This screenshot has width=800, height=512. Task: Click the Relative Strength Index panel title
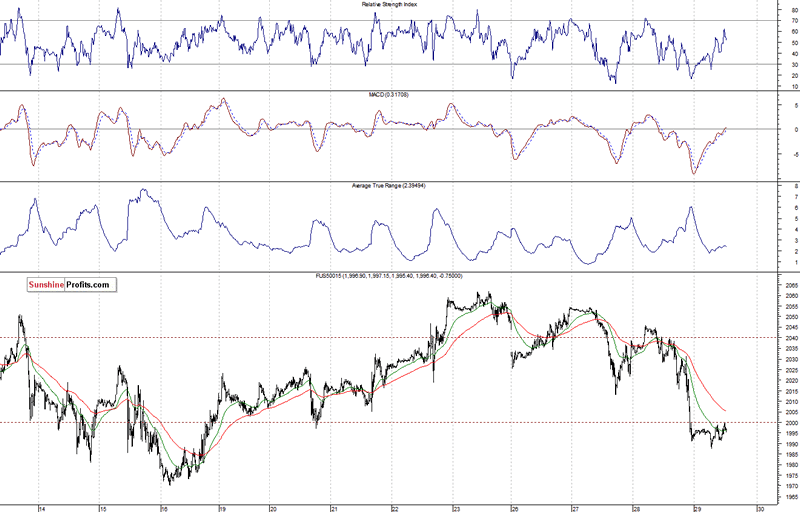point(389,4)
